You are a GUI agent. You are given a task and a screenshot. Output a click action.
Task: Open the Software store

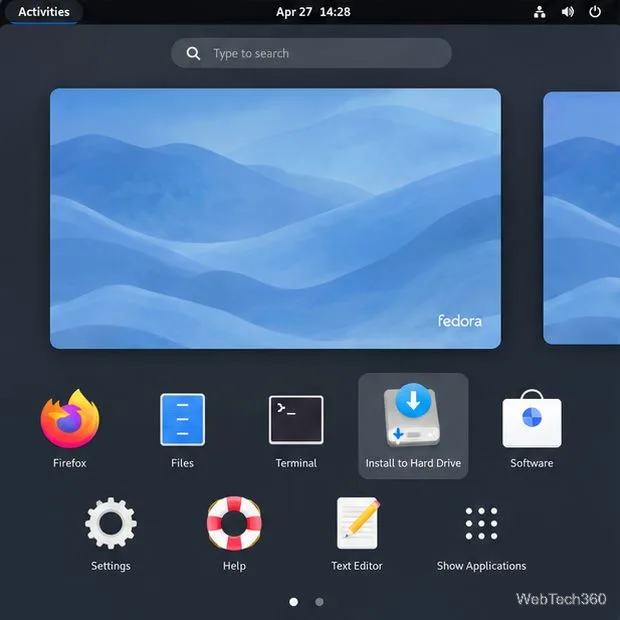[x=532, y=419]
